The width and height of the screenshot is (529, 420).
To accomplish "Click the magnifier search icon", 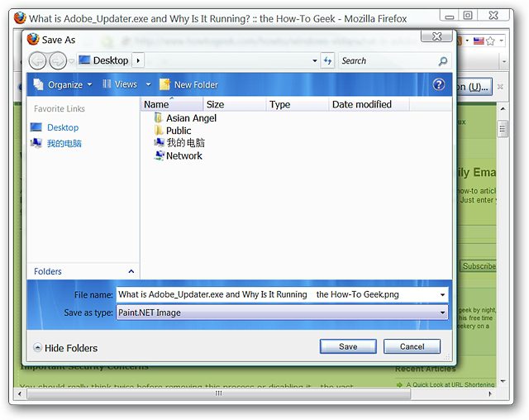I will (443, 61).
